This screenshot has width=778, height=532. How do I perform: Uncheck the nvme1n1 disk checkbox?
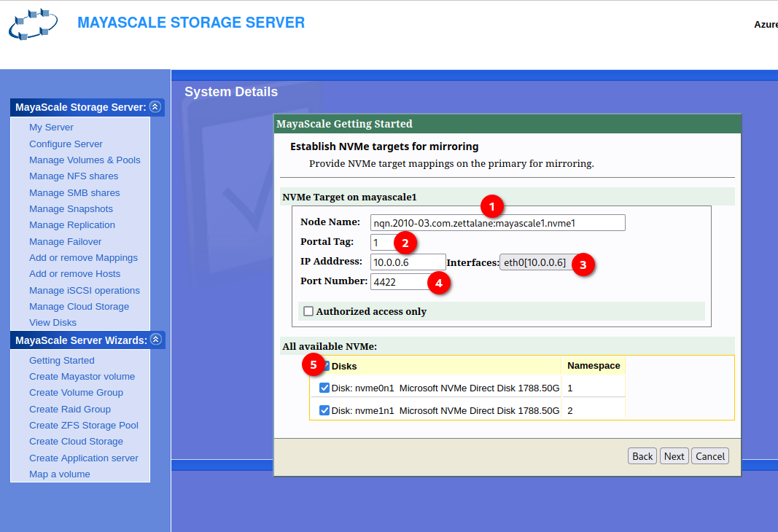click(324, 410)
